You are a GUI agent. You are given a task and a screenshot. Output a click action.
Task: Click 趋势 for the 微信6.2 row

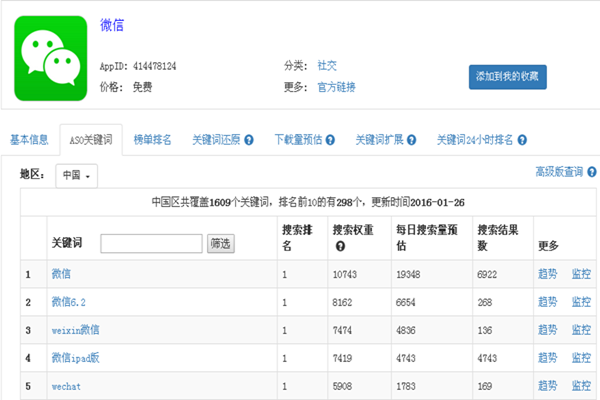[x=548, y=302]
